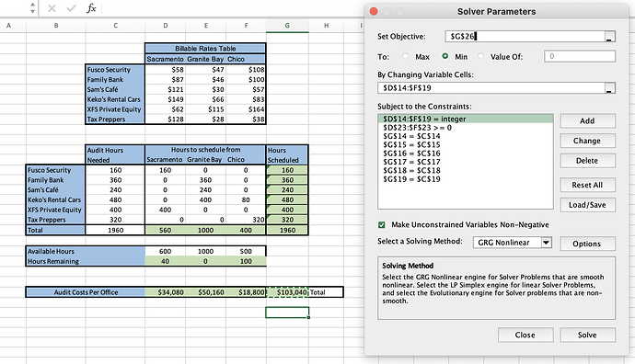Click Sacramento available hours 600
Viewport: 635px width, 364px height.
click(166, 251)
